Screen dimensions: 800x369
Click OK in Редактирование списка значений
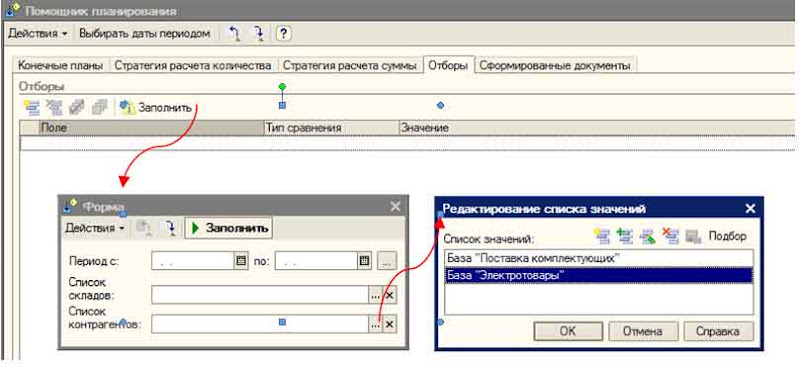coord(568,331)
